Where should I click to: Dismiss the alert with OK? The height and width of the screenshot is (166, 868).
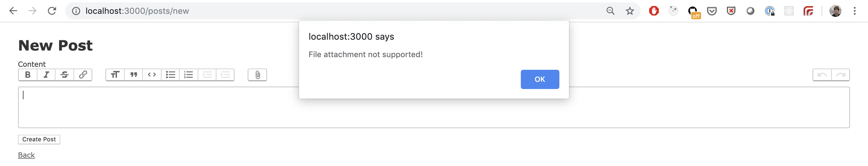point(540,79)
